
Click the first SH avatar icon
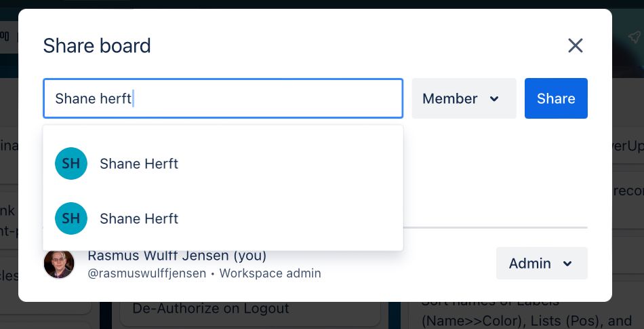pos(71,163)
